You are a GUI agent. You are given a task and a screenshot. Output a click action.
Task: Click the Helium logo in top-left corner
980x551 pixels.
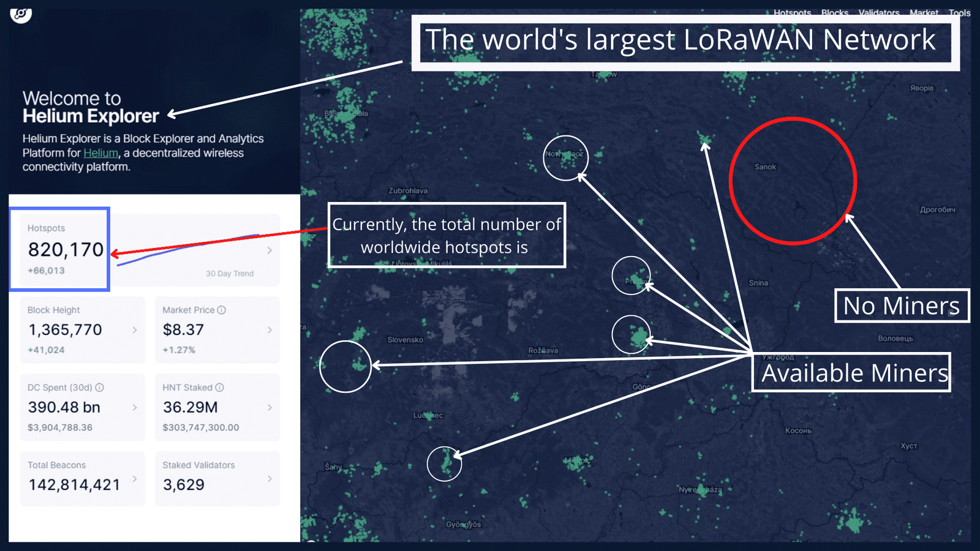pos(21,15)
